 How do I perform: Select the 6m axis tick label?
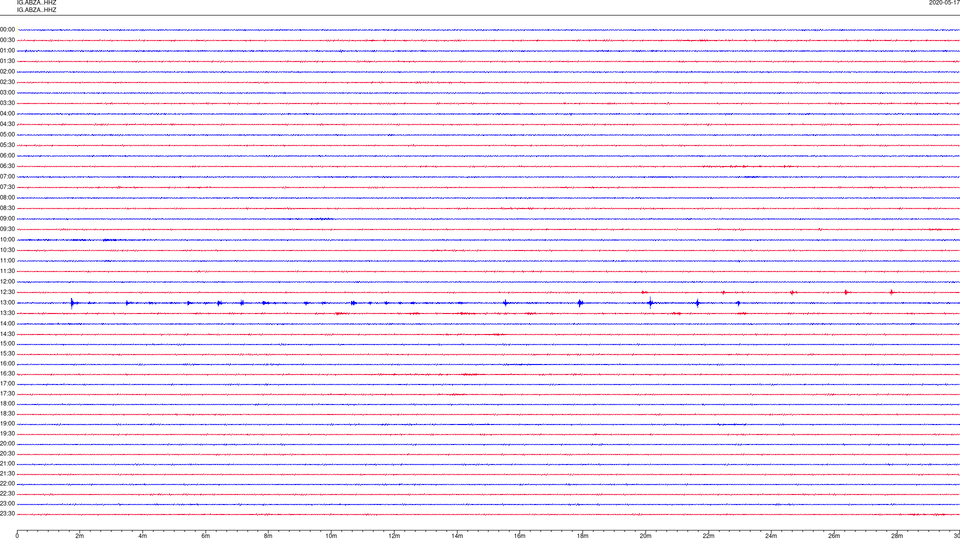point(206,536)
